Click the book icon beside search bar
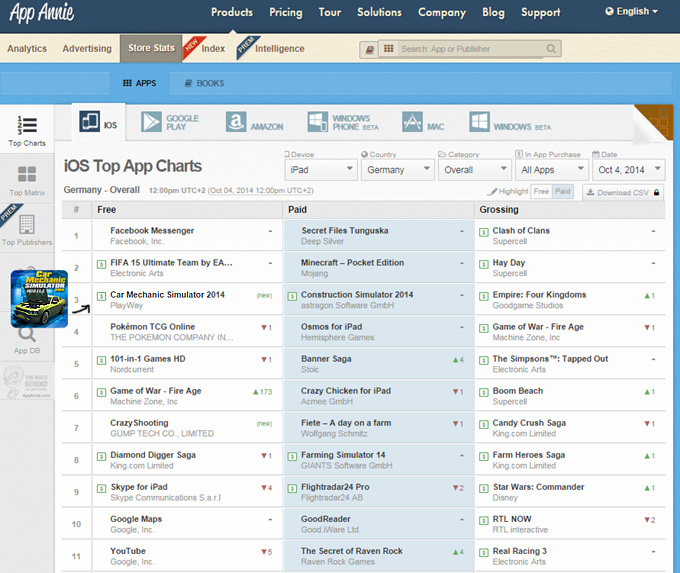The height and width of the screenshot is (573, 680). (x=369, y=50)
